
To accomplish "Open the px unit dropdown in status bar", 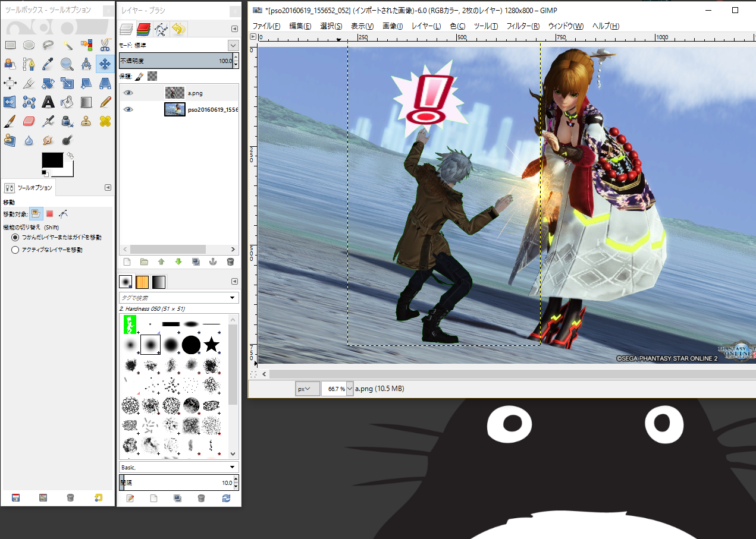I will (308, 389).
